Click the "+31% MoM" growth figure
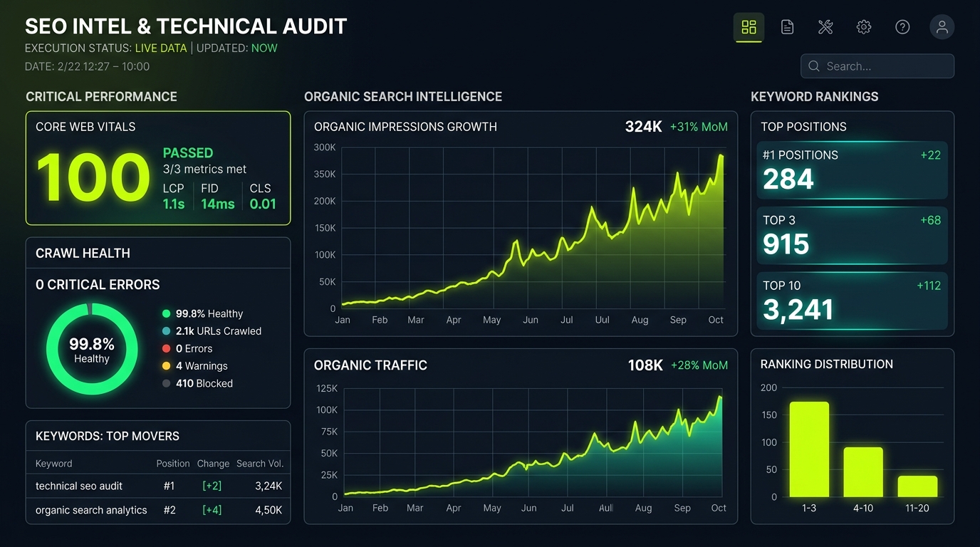The height and width of the screenshot is (547, 980). (699, 127)
